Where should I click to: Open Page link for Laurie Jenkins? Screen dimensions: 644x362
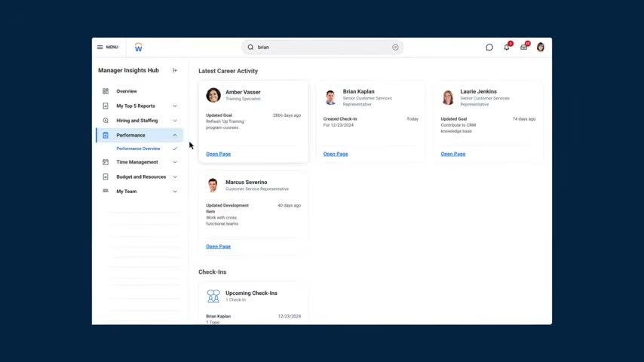click(453, 154)
